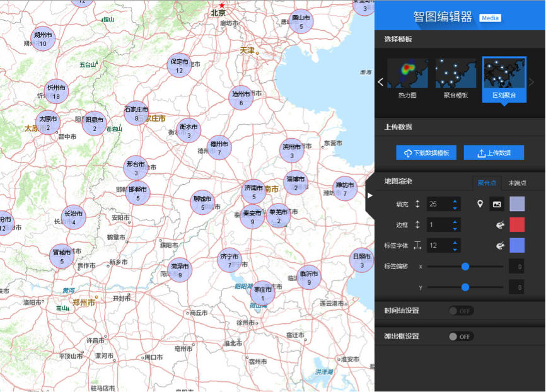The width and height of the screenshot is (546, 392).
Task: Click the 邯郸市 cluster marker
Action: click(x=138, y=193)
